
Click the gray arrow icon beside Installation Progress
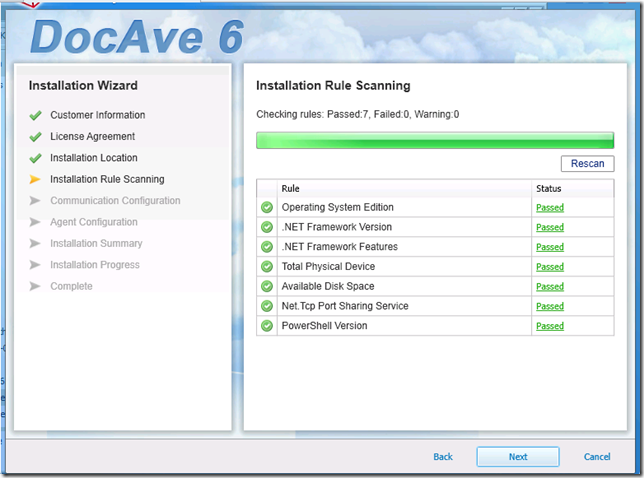tap(35, 265)
